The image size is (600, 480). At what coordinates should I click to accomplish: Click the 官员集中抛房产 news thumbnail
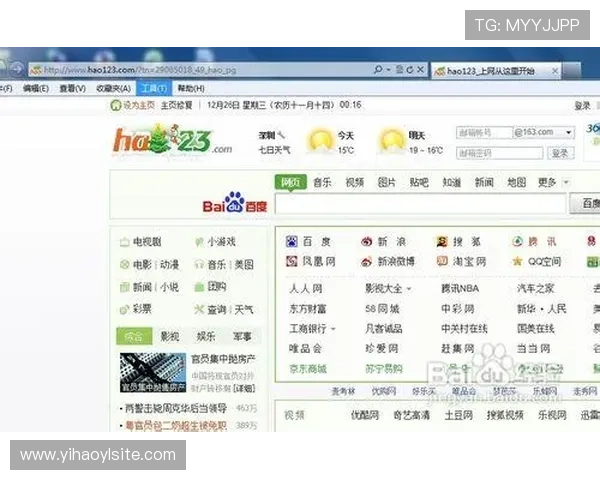[x=153, y=372]
